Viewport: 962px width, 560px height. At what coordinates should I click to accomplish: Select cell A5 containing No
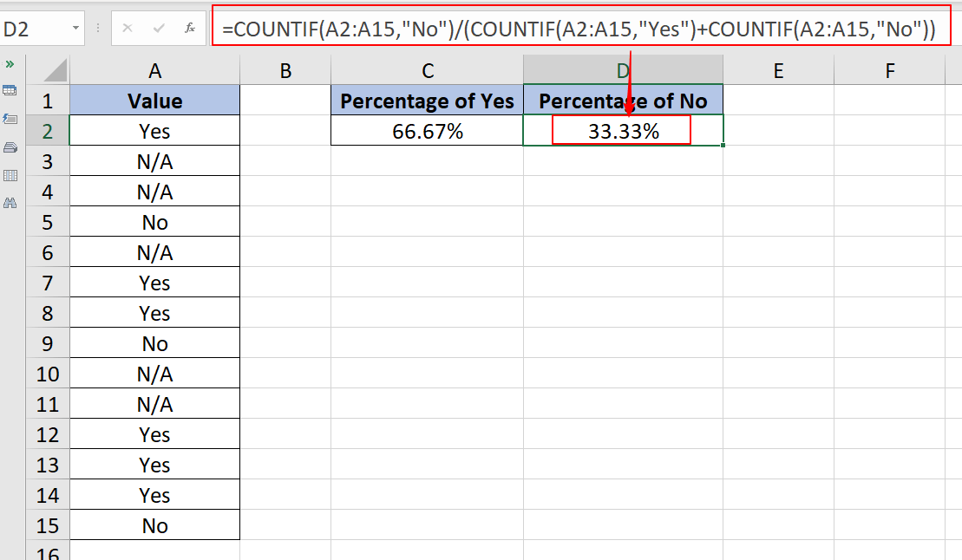(154, 221)
